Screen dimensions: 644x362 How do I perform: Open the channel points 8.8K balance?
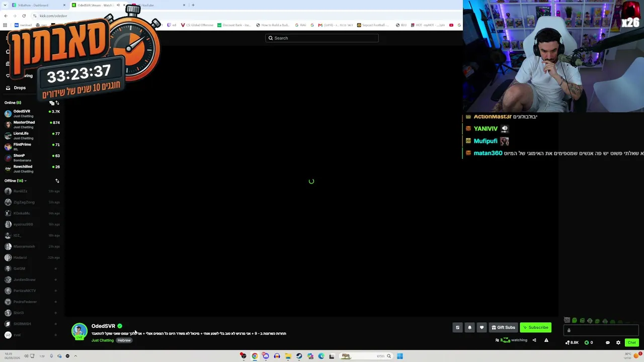(572, 343)
